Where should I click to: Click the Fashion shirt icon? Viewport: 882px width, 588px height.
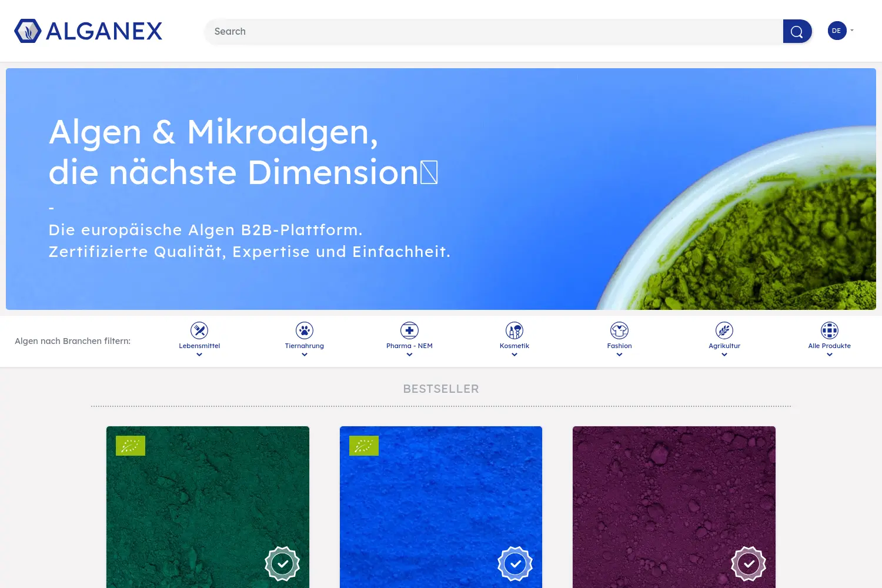(x=619, y=330)
